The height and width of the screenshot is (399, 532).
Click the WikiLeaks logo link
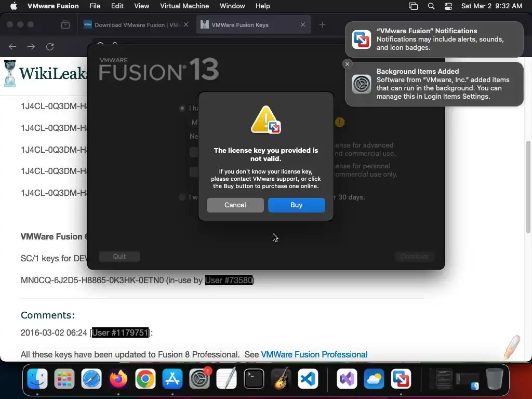click(x=45, y=73)
